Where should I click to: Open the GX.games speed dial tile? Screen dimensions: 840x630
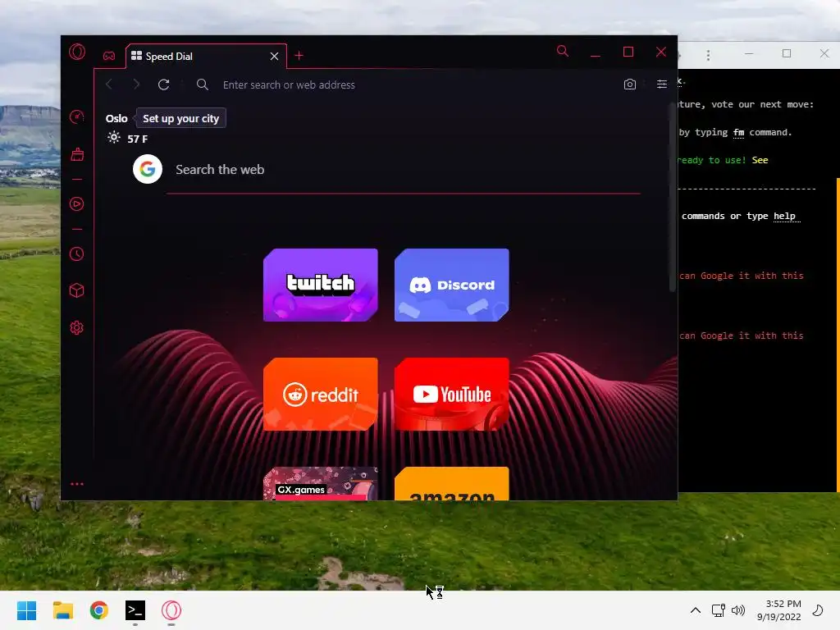coord(321,484)
